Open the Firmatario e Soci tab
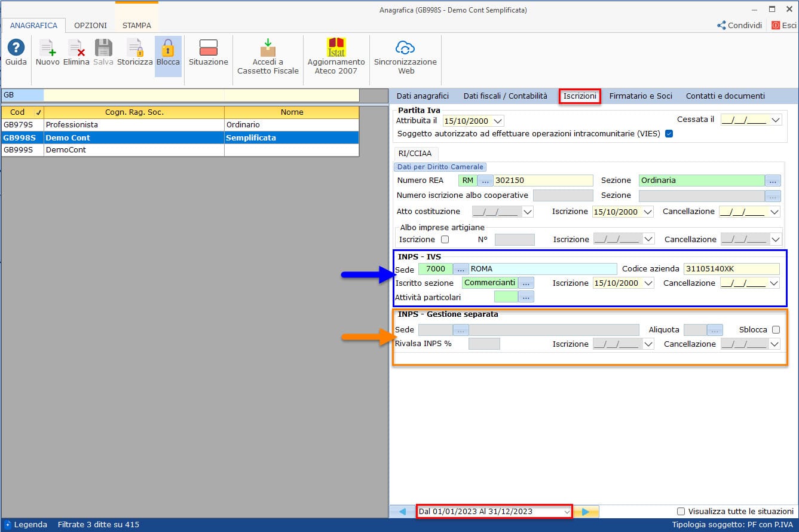 tap(641, 96)
